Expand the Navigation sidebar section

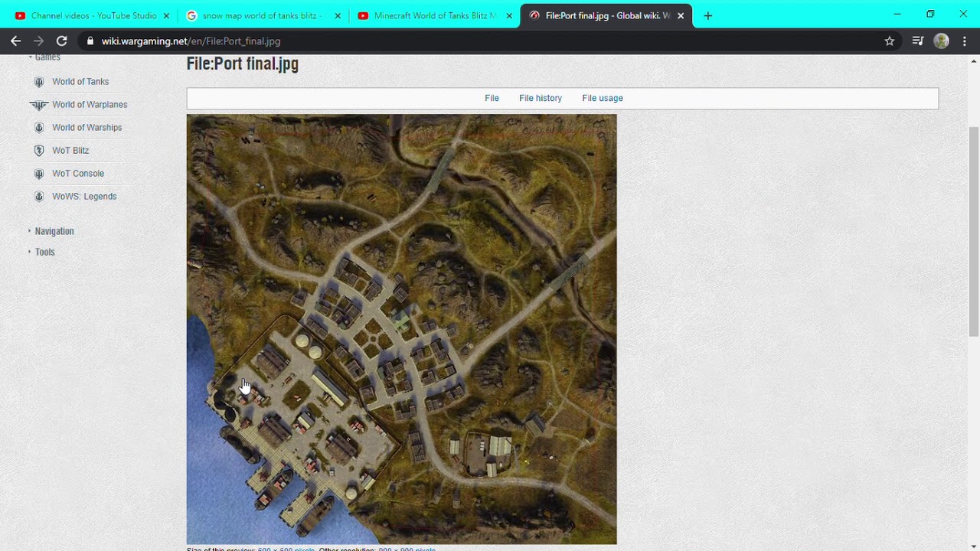[54, 231]
